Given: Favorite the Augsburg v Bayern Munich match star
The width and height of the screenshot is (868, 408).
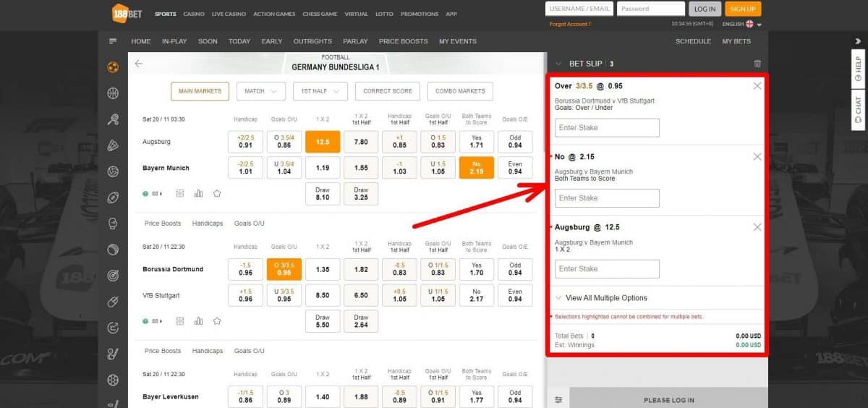Looking at the screenshot, I should click(217, 193).
